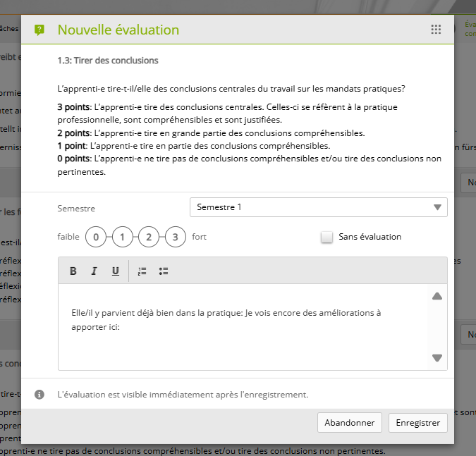
Task: Click the comment editor scroll-down arrow
Action: pos(437,358)
